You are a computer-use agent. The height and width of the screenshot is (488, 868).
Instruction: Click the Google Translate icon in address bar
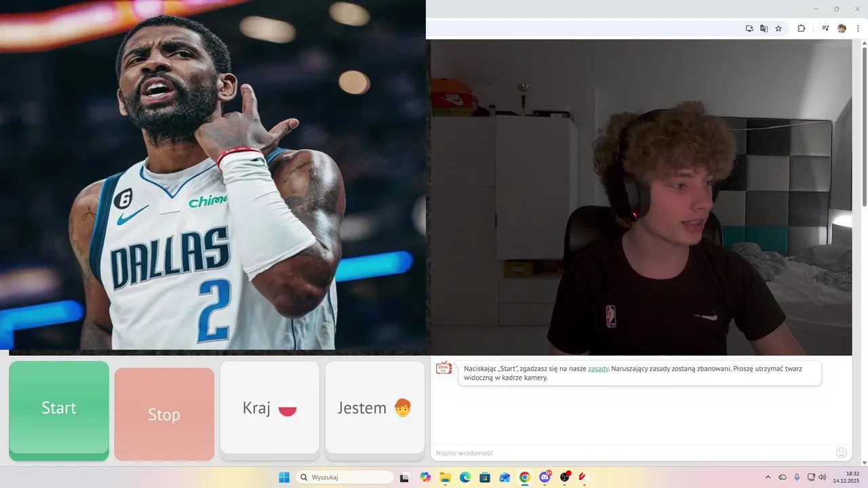point(764,28)
